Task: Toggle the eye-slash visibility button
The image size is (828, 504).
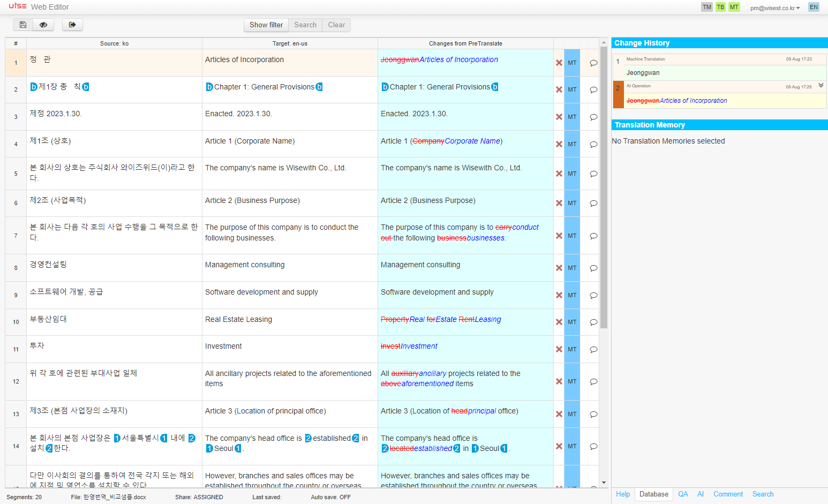Action: pos(43,25)
